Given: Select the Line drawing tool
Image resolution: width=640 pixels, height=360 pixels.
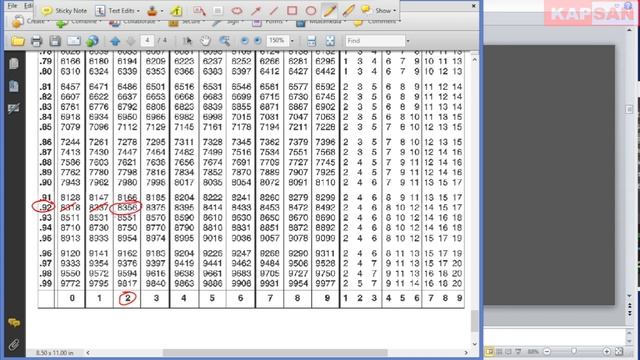Looking at the screenshot, I should click(273, 11).
